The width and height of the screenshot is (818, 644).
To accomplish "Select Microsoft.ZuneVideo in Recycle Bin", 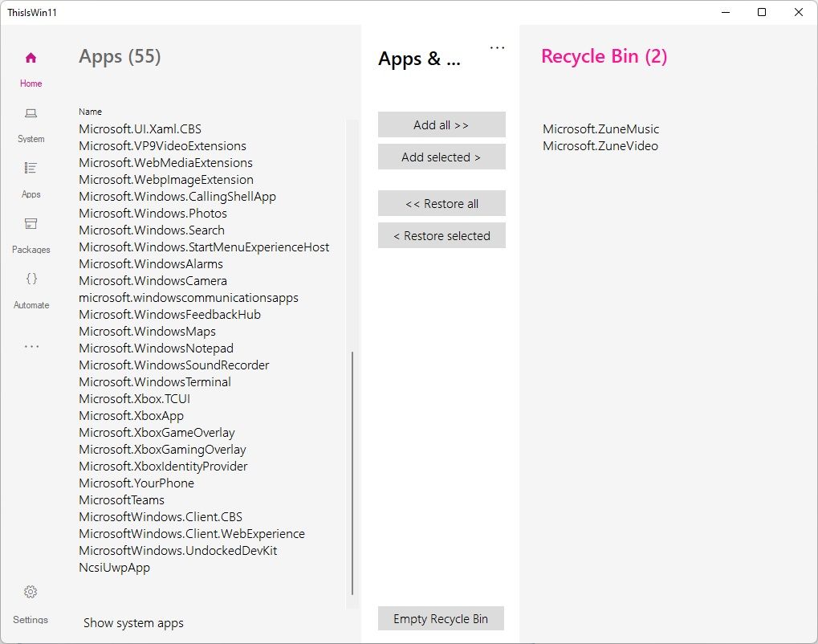I will click(600, 145).
